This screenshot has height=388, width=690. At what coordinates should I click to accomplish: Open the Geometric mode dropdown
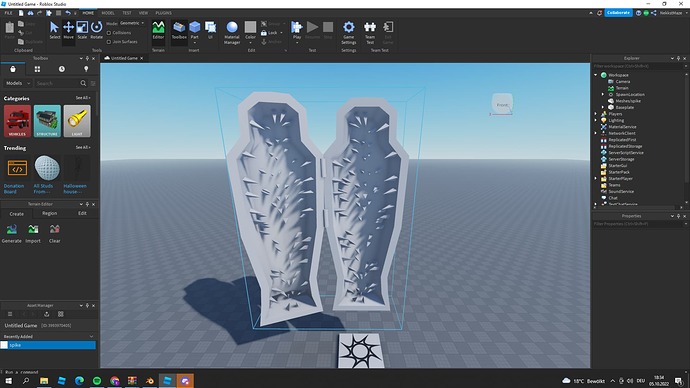(132, 23)
